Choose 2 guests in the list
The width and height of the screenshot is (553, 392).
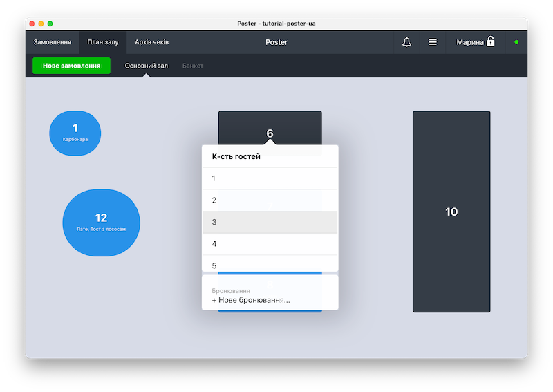pos(270,200)
